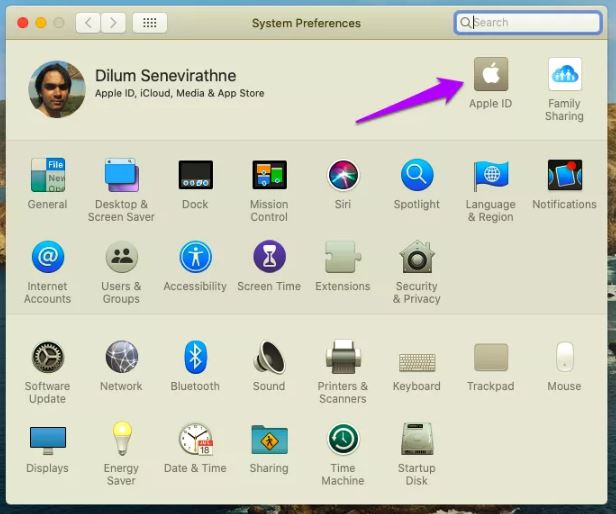Open the Siri preference pane
This screenshot has width=616, height=514.
343,176
